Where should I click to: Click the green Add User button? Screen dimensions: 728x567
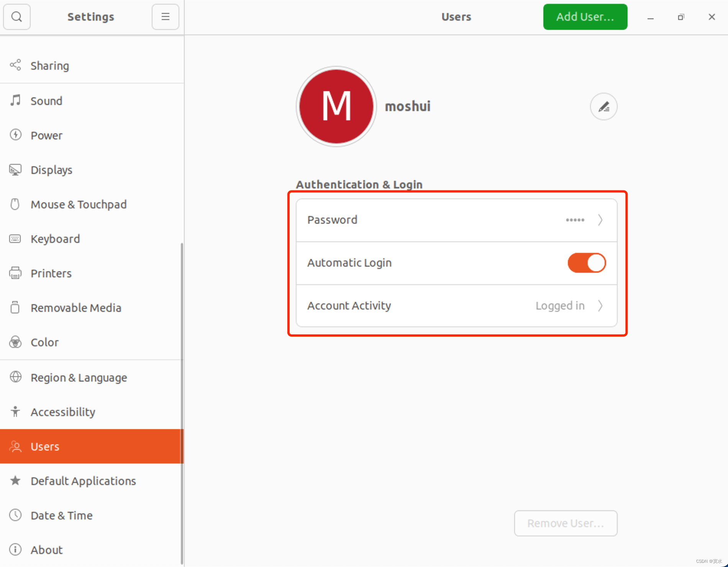point(585,17)
